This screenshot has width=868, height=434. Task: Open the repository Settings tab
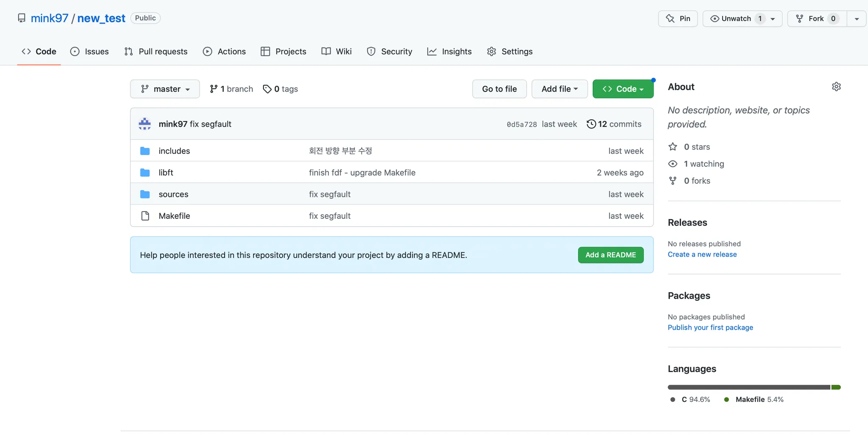point(510,51)
